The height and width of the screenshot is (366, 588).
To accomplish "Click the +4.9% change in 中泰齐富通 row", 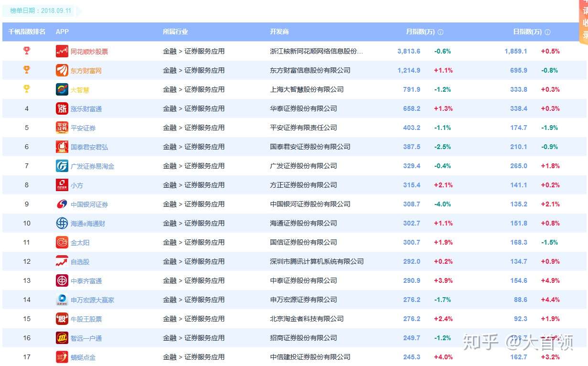I will (x=550, y=280).
